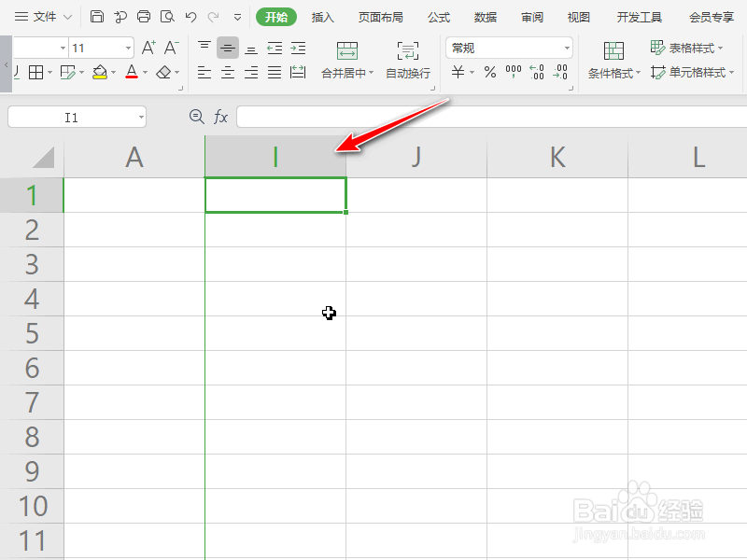
Task: Click the Fill Color bucket icon
Action: coord(100,73)
